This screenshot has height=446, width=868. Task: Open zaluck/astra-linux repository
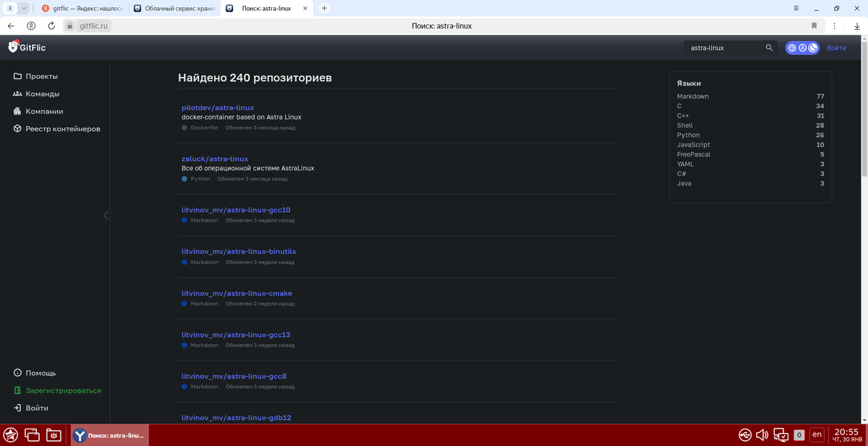[215, 159]
